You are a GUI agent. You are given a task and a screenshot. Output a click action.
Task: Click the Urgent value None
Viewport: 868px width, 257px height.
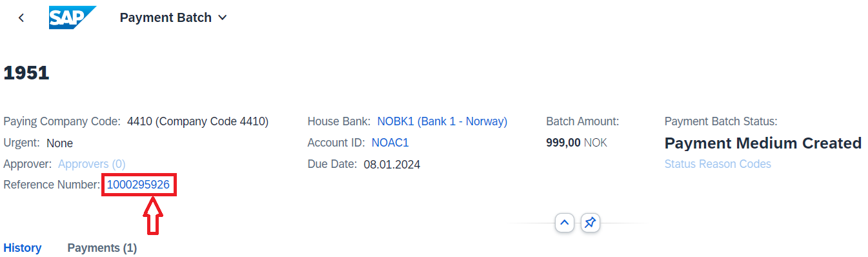(59, 143)
